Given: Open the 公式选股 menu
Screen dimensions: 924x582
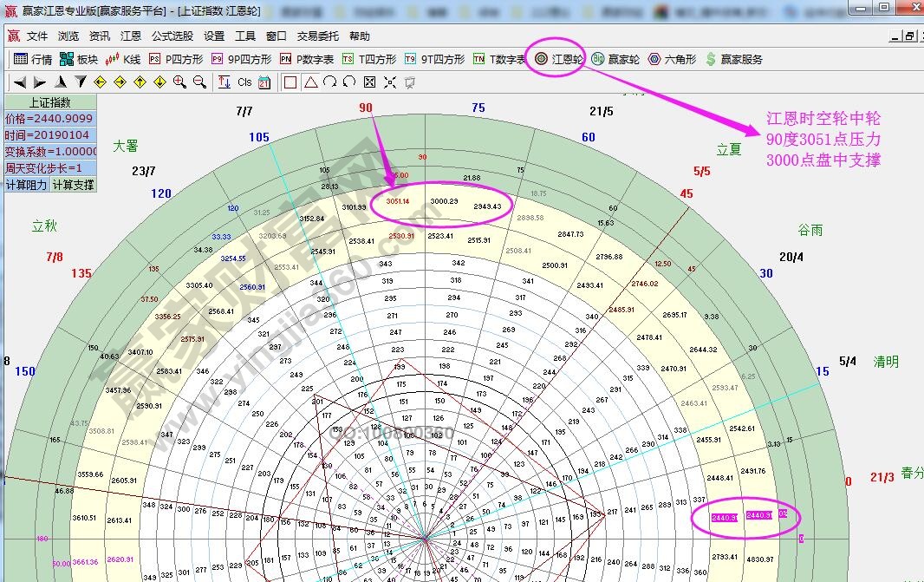Looking at the screenshot, I should [x=172, y=36].
